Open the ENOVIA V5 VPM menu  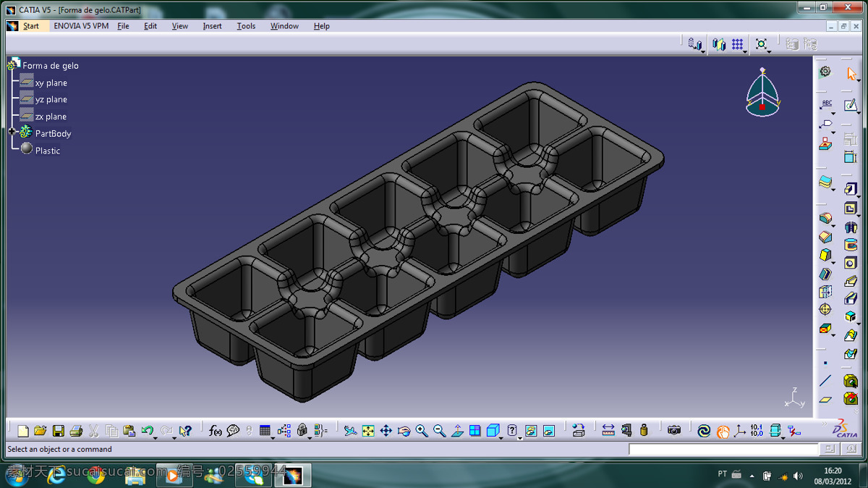click(81, 26)
